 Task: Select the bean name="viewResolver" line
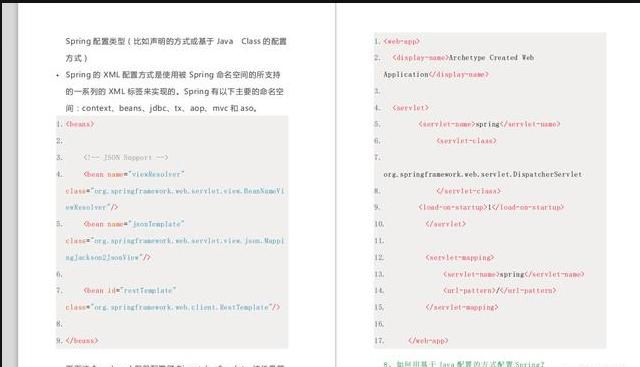click(134, 174)
